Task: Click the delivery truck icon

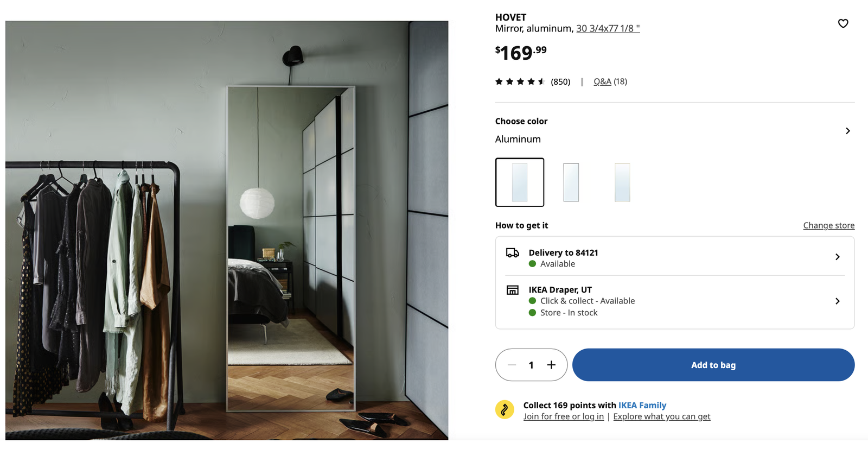Action: pos(512,252)
